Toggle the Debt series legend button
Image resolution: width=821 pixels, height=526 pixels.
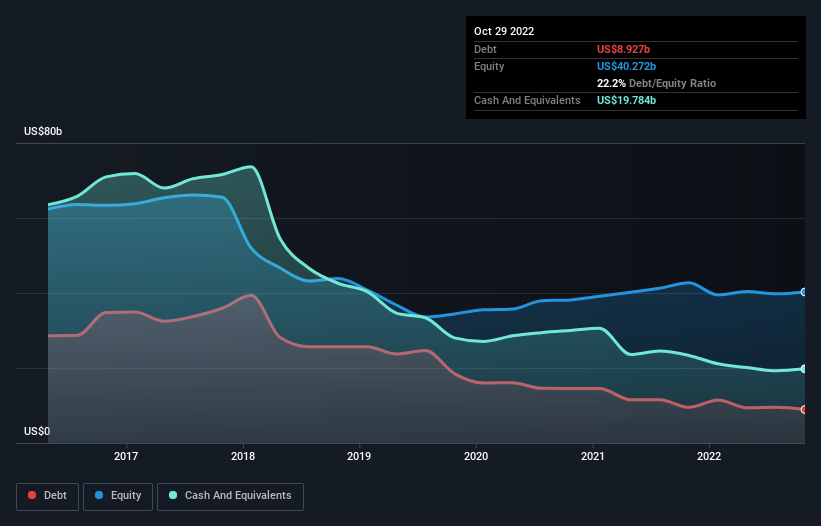click(x=47, y=496)
